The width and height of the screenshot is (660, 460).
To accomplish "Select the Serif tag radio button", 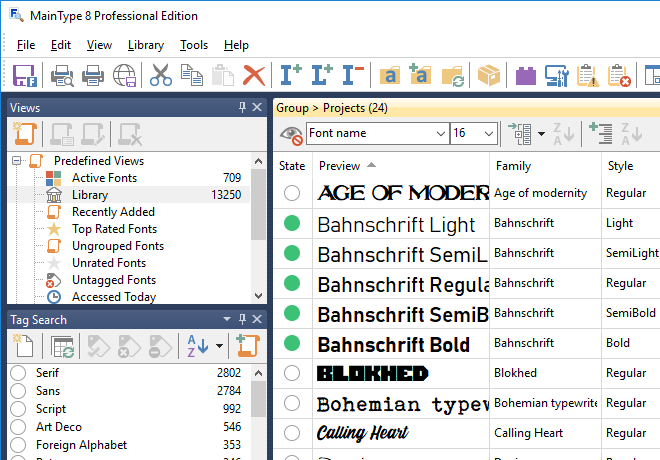I will pyautogui.click(x=18, y=372).
